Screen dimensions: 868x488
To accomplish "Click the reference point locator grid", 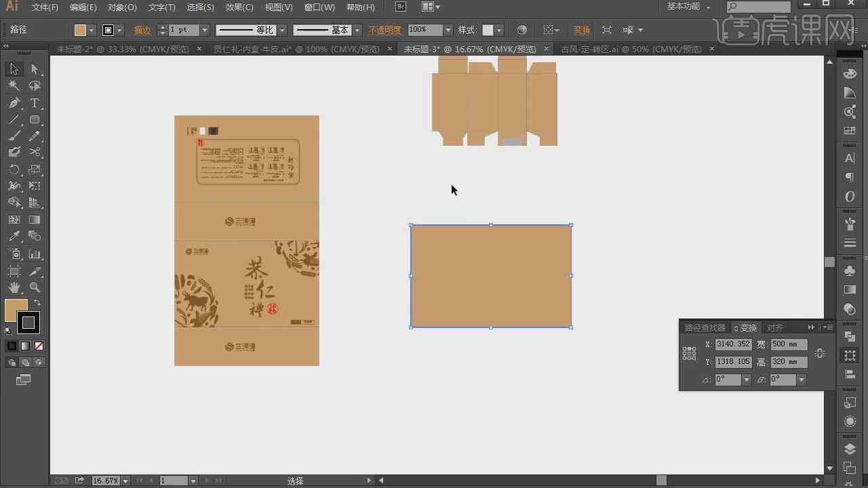I will [x=690, y=353].
